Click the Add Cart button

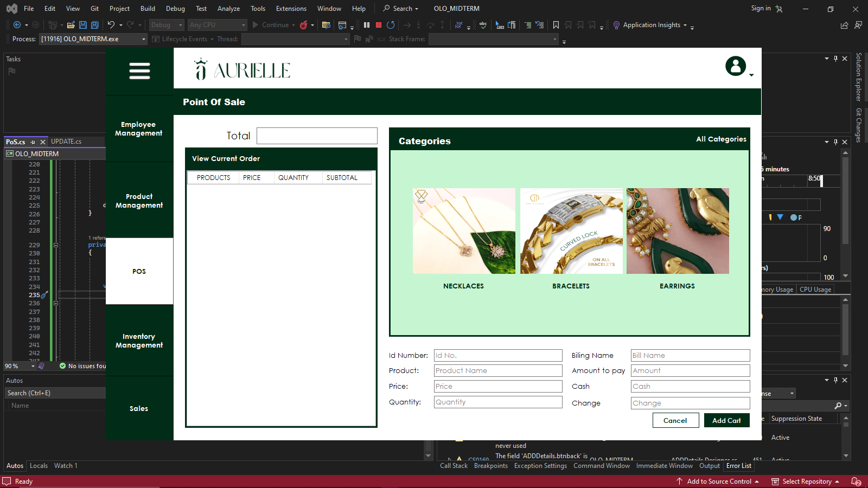[x=726, y=421]
